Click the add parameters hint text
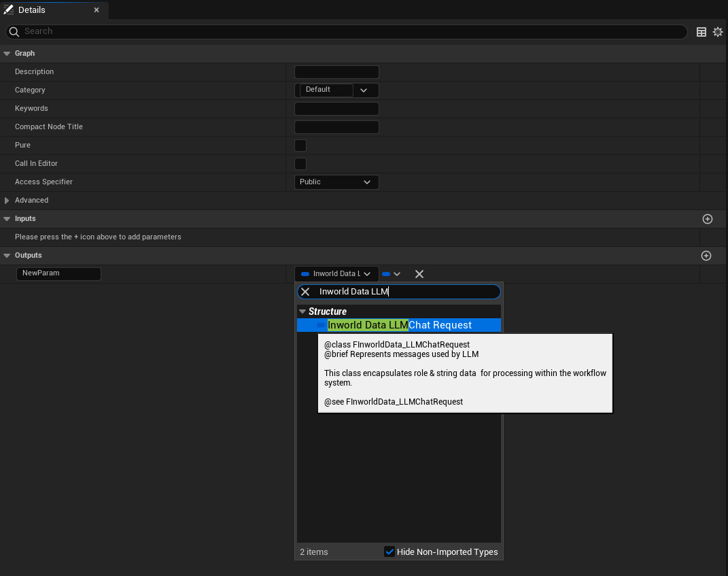 (98, 237)
